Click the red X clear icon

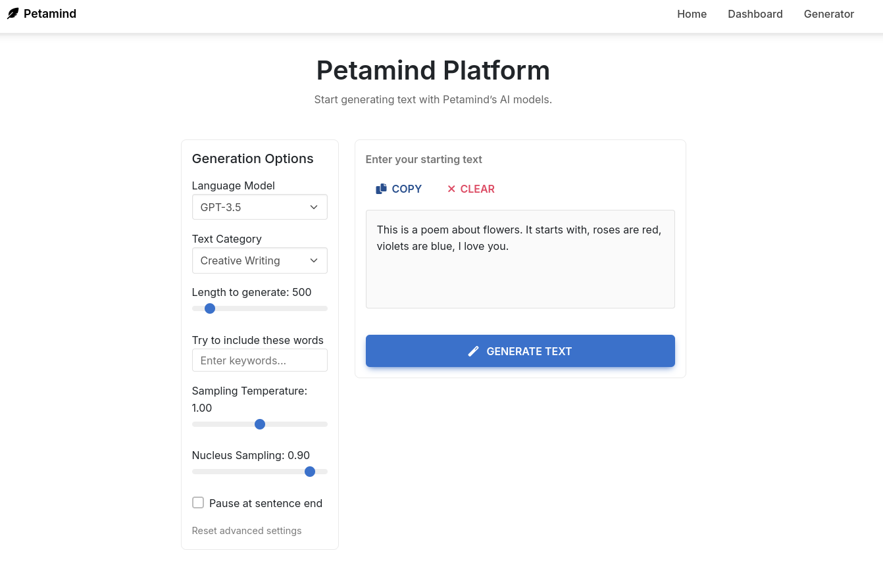[451, 189]
